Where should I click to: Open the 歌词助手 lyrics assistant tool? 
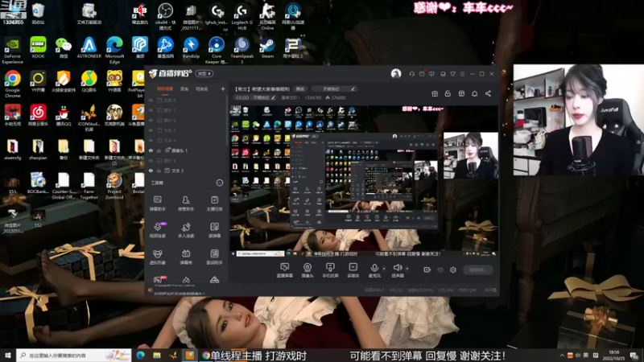pyautogui.click(x=214, y=257)
